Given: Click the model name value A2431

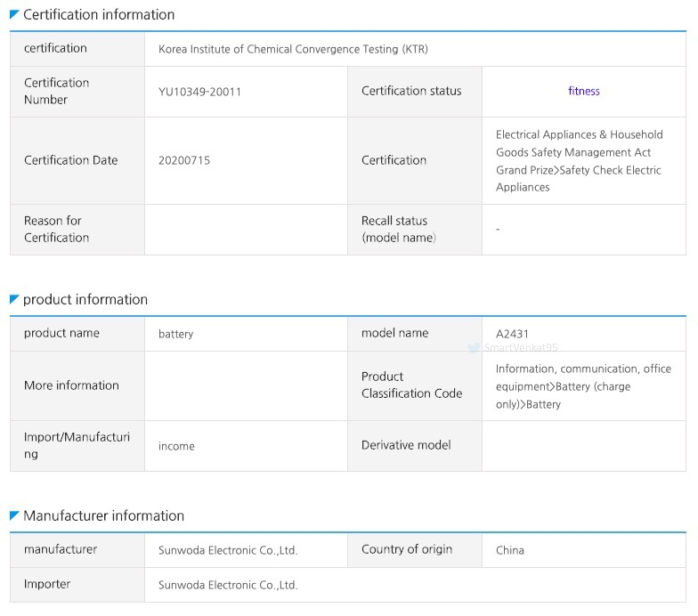Looking at the screenshot, I should pyautogui.click(x=512, y=334).
